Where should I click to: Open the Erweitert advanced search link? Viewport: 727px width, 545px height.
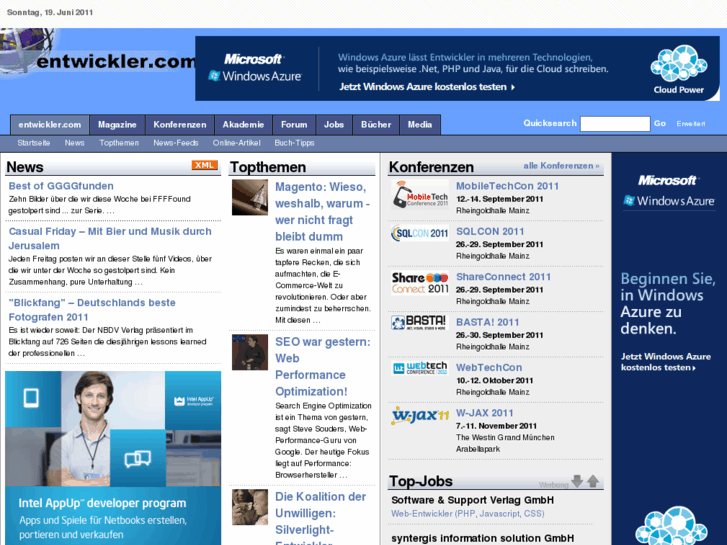(x=691, y=124)
